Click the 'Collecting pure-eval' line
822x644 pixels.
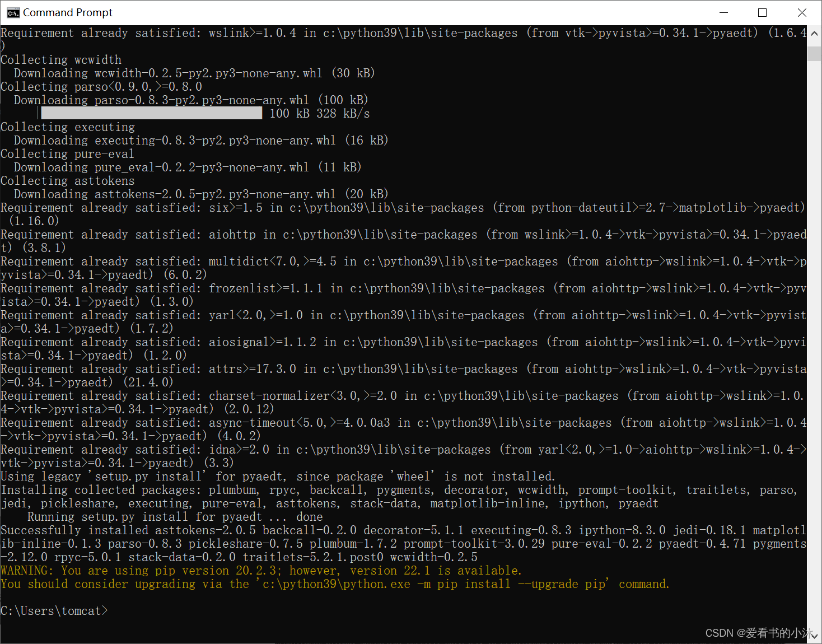pos(67,154)
